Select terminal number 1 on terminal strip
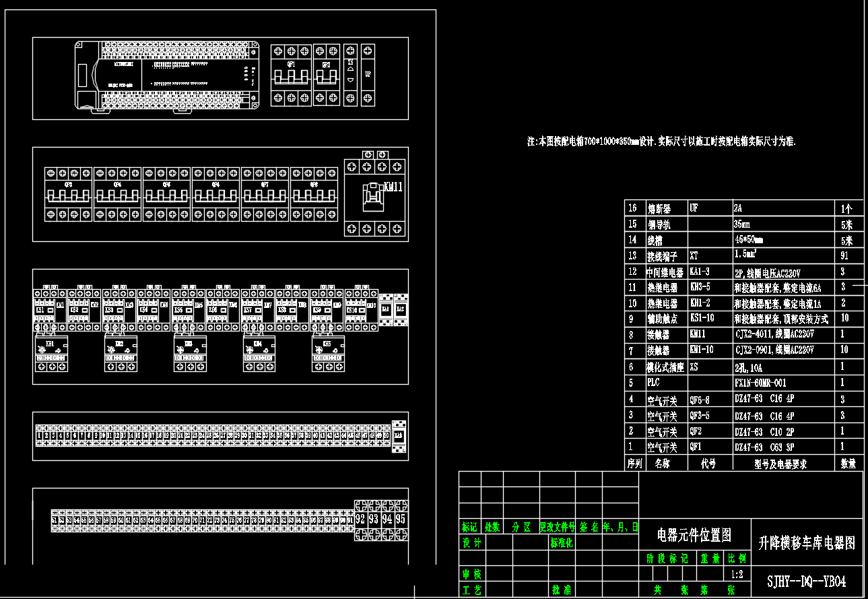Viewport: 868px width, 599px height. [x=40, y=436]
